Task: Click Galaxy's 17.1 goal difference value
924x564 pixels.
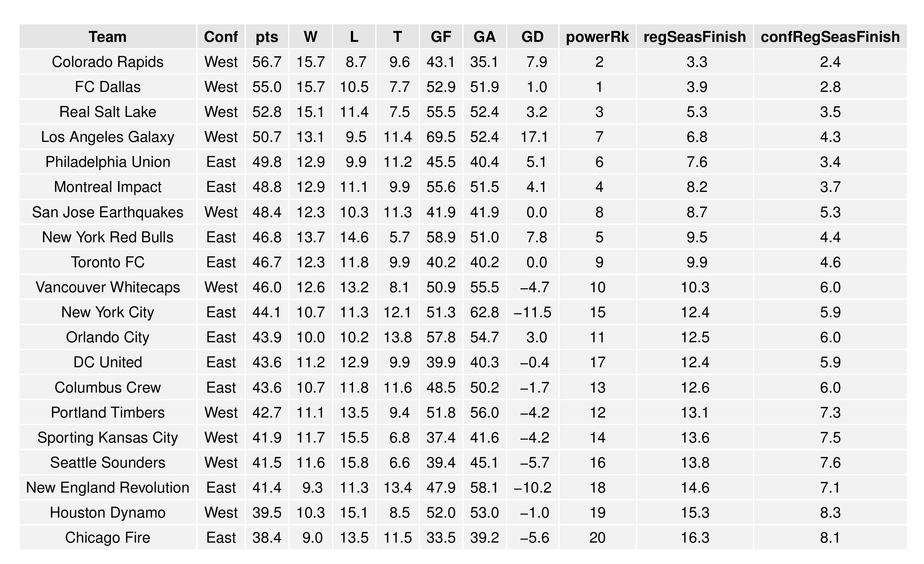Action: click(x=534, y=137)
